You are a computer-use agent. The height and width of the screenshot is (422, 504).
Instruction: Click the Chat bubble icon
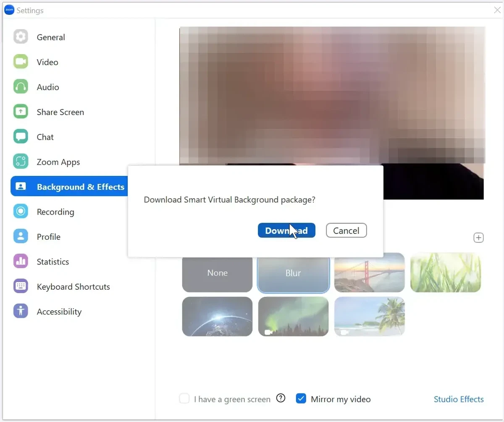coord(21,137)
